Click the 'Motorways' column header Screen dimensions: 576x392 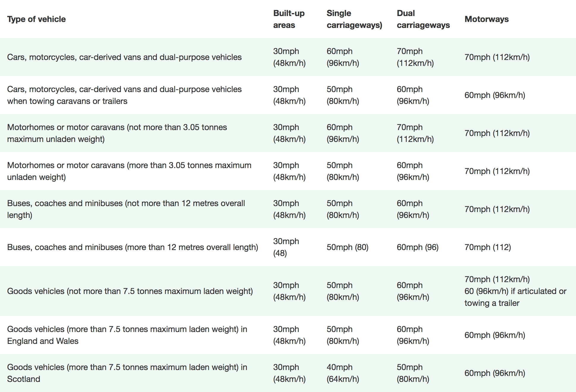pos(487,19)
